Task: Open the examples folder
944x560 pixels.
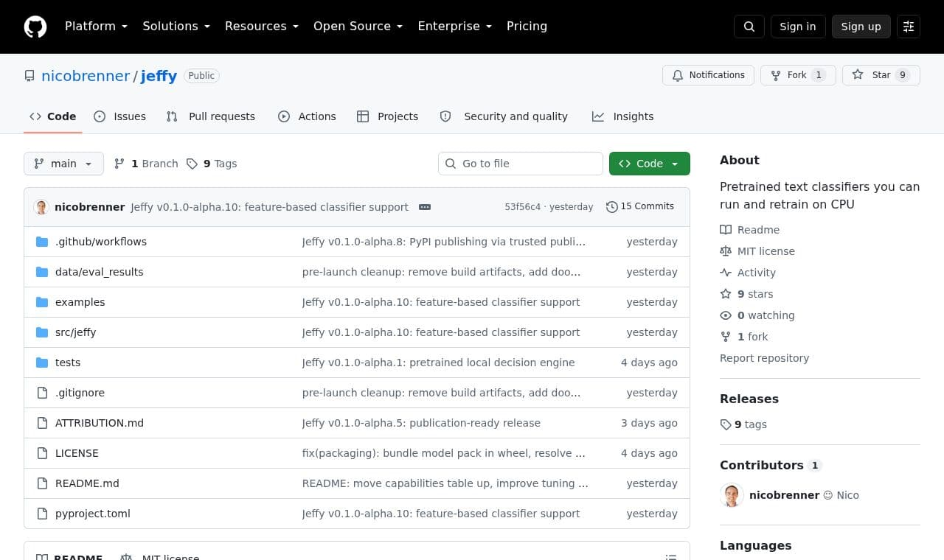Action: click(80, 302)
